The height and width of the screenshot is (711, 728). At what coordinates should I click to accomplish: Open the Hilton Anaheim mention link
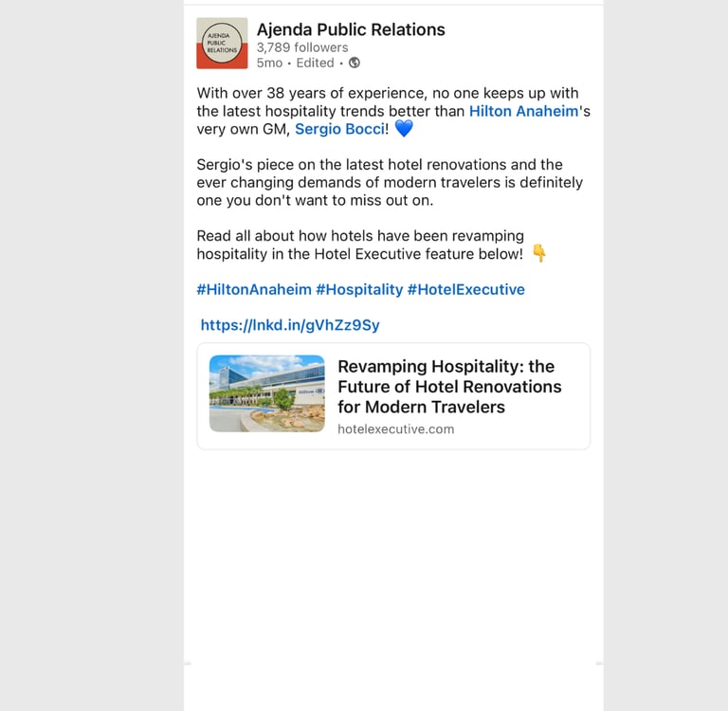click(x=523, y=111)
